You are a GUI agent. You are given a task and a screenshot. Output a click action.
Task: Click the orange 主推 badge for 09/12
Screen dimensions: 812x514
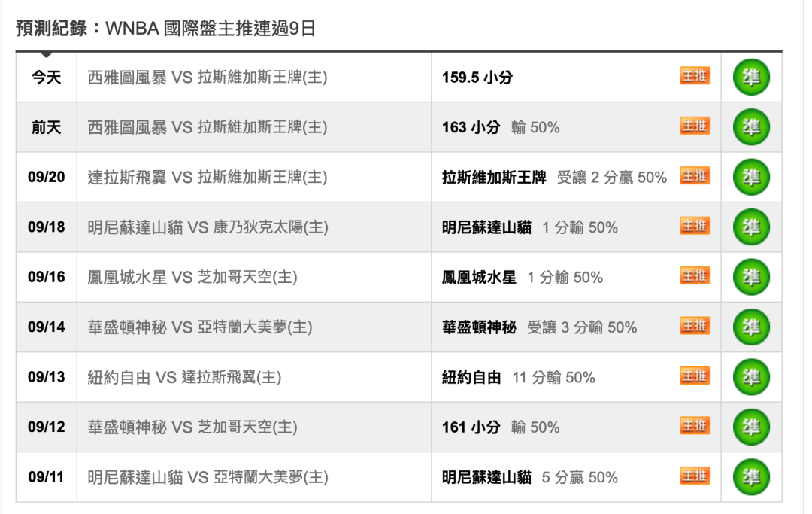695,426
